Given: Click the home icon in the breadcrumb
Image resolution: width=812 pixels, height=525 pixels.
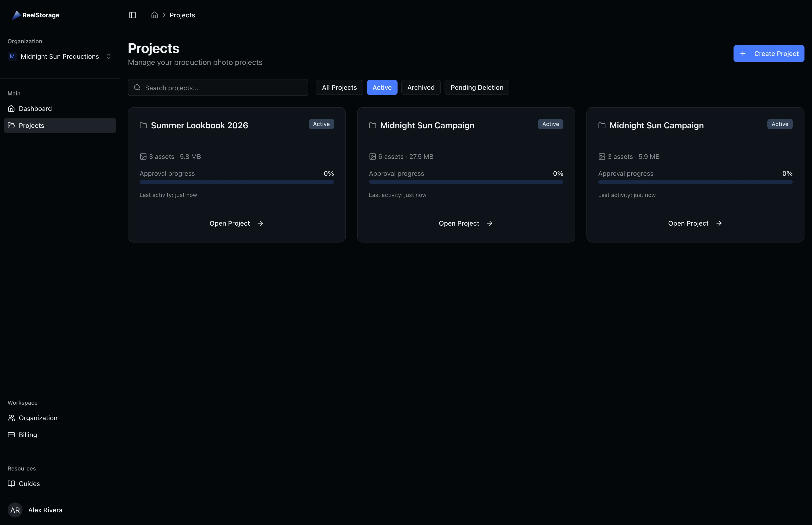Looking at the screenshot, I should 154,15.
